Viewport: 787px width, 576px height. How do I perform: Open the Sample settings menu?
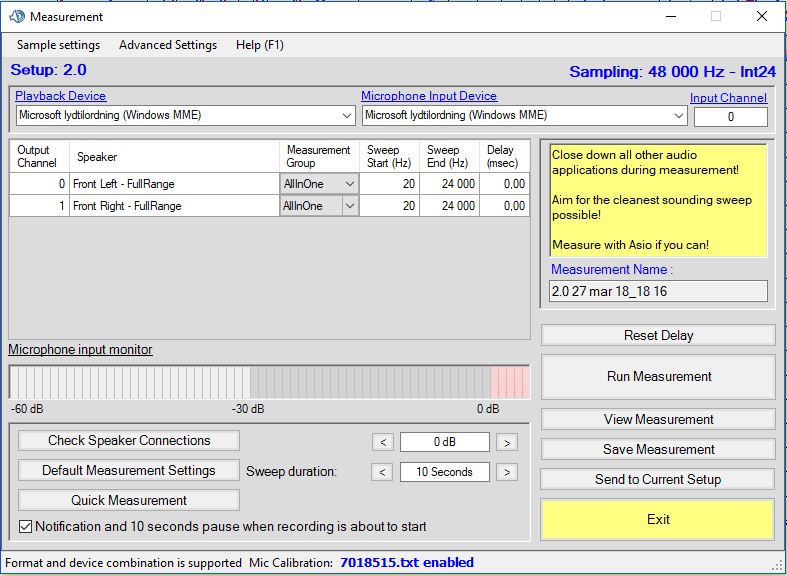(x=58, y=45)
